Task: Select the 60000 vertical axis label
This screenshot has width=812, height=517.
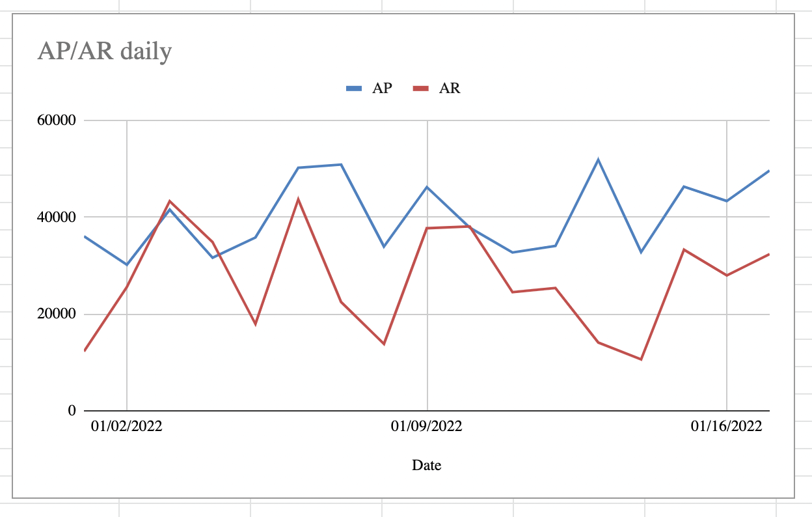Action: pos(57,120)
